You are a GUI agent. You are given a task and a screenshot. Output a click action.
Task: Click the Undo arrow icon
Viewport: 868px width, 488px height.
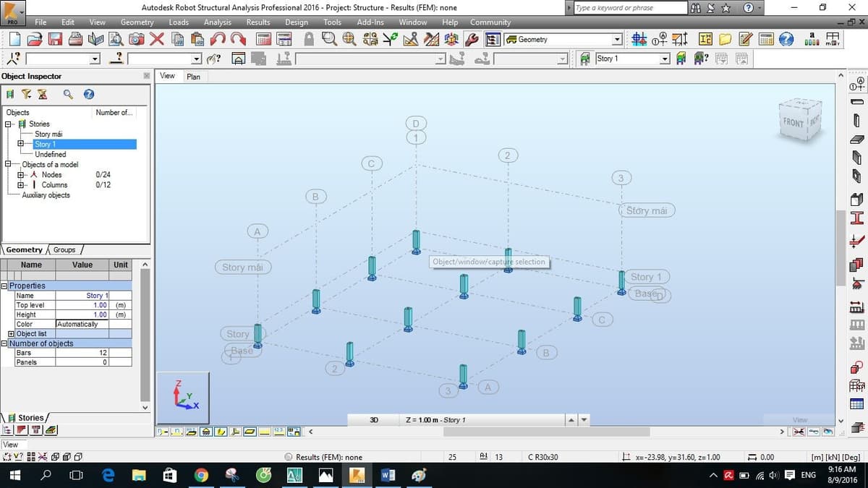tap(218, 40)
